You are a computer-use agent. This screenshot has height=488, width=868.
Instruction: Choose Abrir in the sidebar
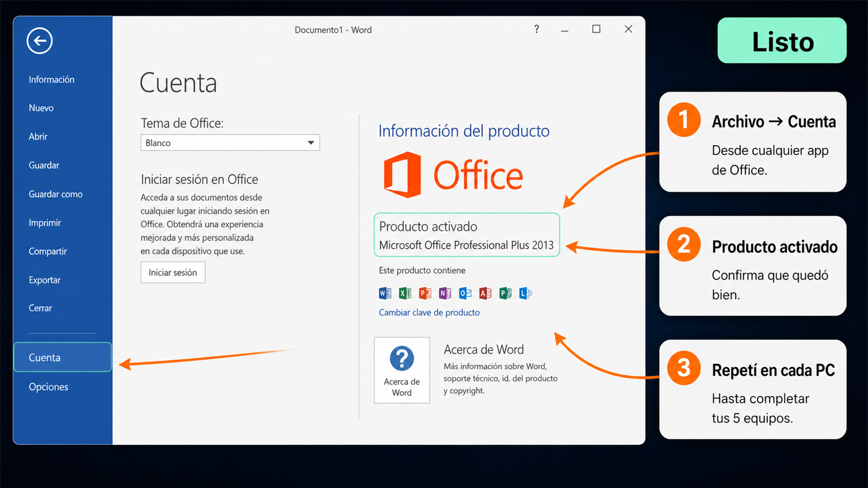[38, 137]
